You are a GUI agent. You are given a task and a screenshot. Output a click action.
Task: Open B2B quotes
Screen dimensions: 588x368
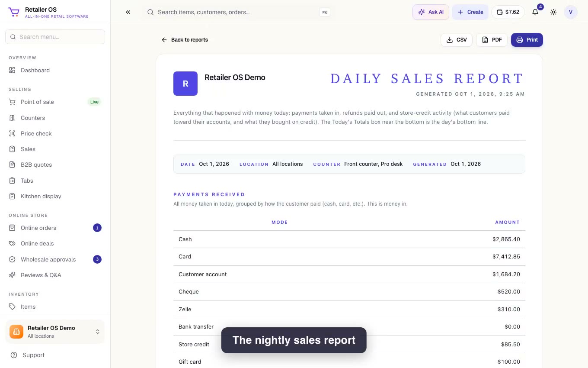pyautogui.click(x=55, y=165)
